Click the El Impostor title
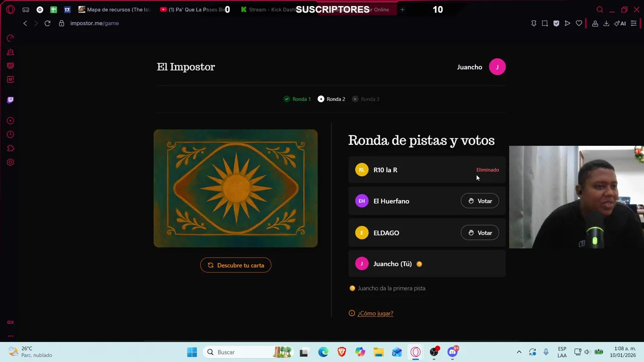The height and width of the screenshot is (362, 644). (186, 67)
